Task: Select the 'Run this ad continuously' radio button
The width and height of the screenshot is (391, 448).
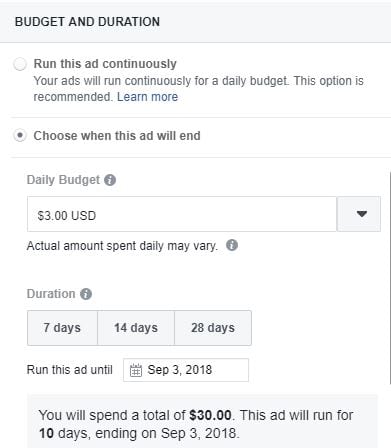Action: point(20,64)
